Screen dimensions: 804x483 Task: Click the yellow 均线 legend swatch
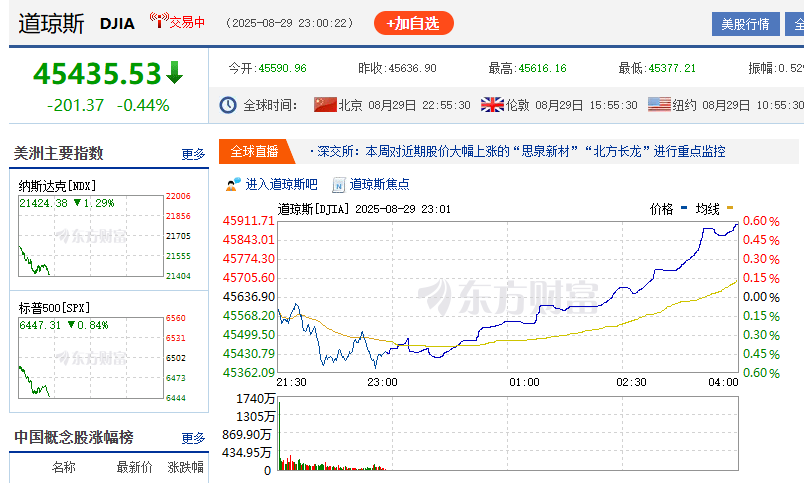coord(730,208)
